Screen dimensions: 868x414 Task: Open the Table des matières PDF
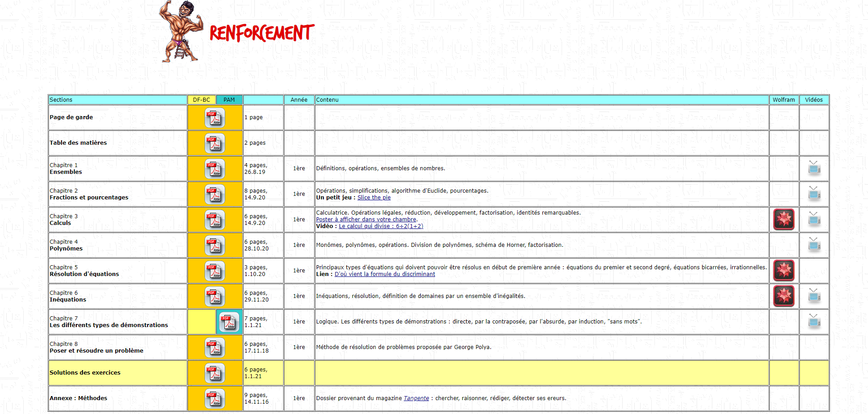215,143
